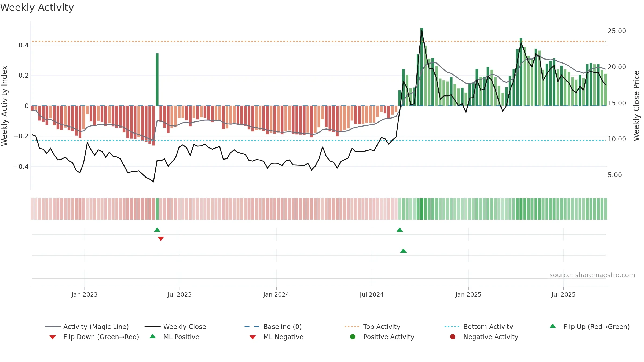Toggle the ML Positive legend entry
This screenshot has width=644, height=362.
(x=174, y=337)
